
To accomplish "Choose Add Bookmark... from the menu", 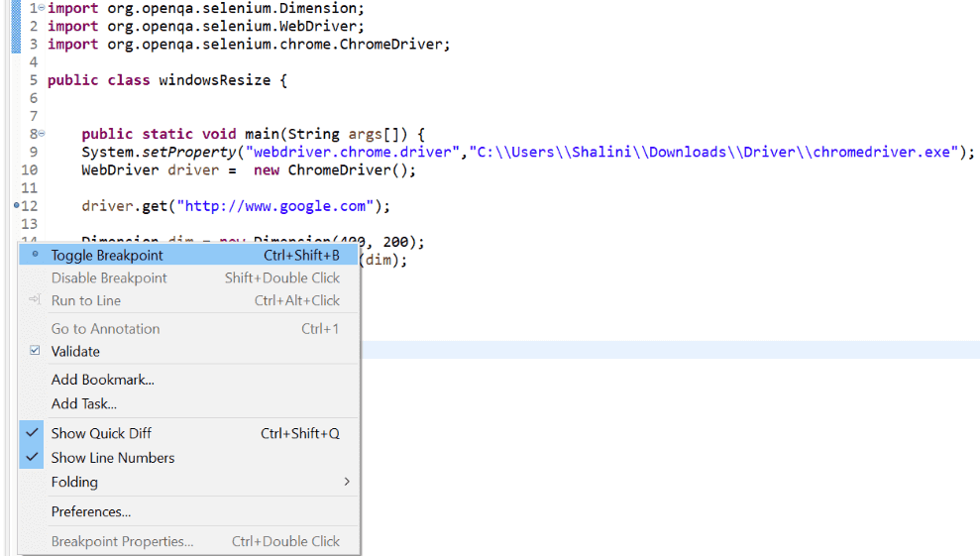I will tap(102, 380).
